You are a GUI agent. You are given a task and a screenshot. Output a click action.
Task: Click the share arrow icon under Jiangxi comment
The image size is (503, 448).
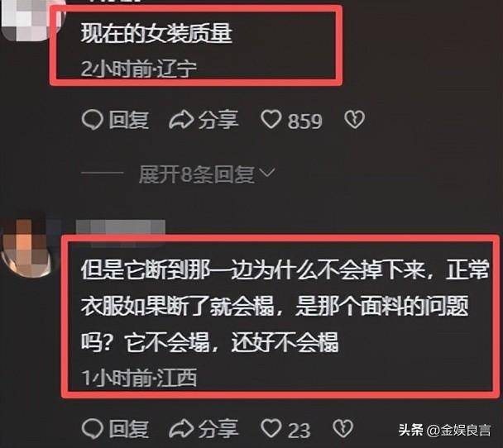(x=181, y=429)
